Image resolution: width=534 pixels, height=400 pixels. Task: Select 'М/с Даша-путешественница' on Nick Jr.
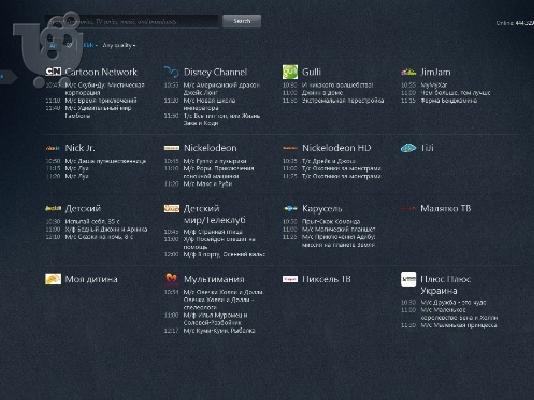pyautogui.click(x=105, y=161)
